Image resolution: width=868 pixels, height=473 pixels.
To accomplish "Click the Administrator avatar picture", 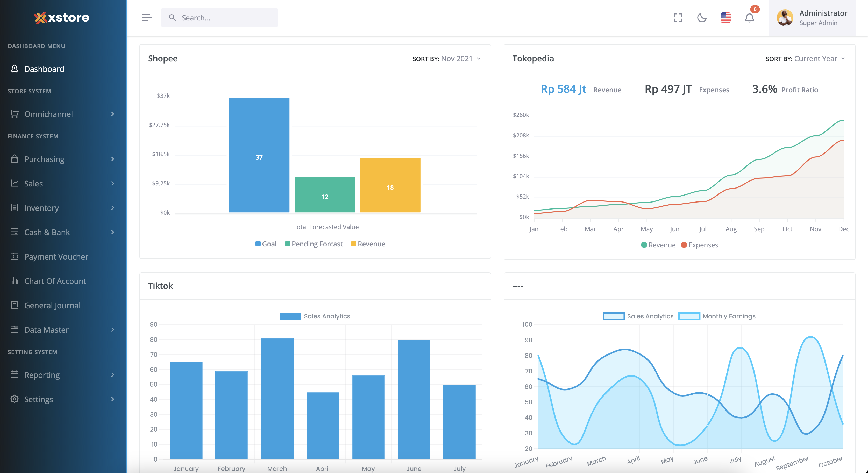I will 785,18.
